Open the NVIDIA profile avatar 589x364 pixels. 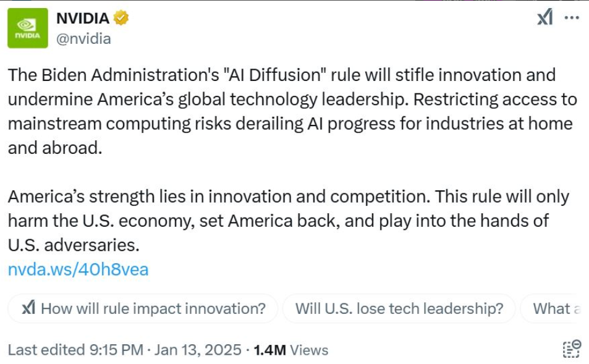[x=27, y=28]
